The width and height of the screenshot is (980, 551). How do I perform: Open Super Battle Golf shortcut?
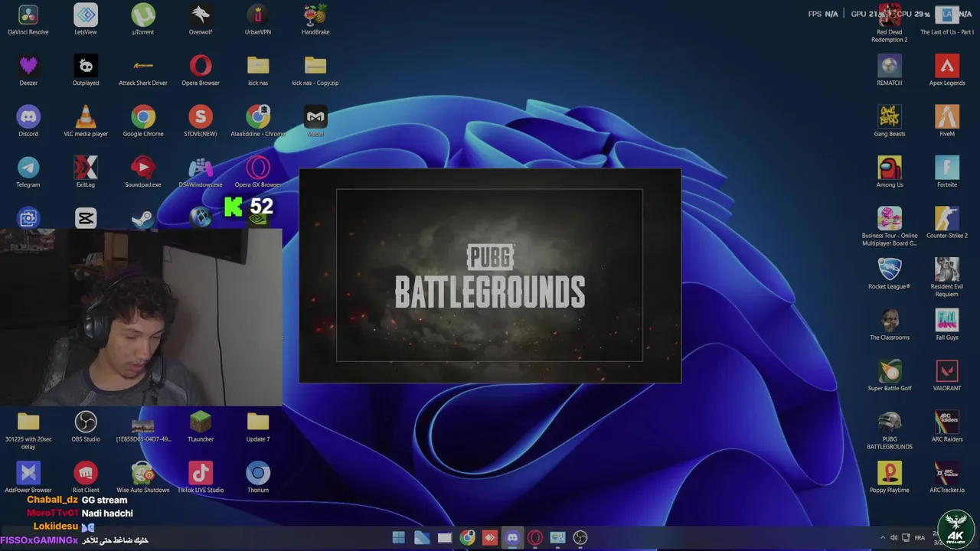890,376
